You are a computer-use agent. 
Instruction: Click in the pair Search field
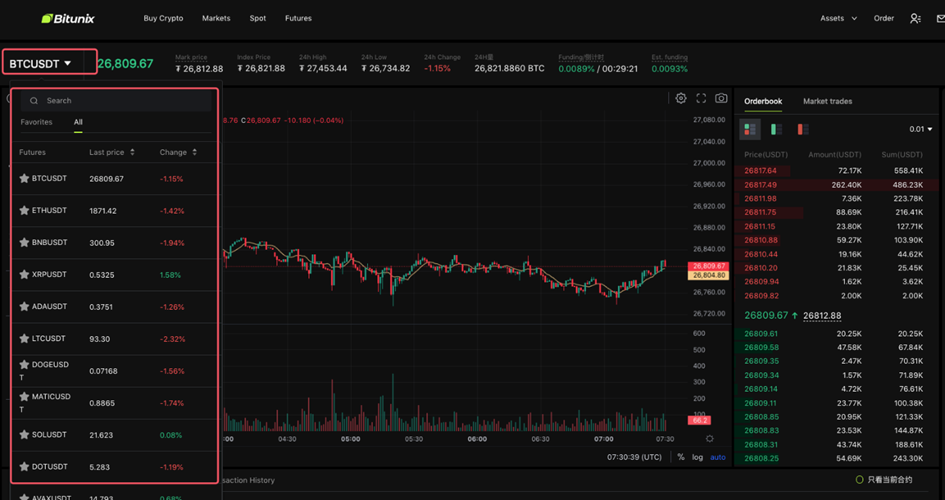[x=116, y=101]
